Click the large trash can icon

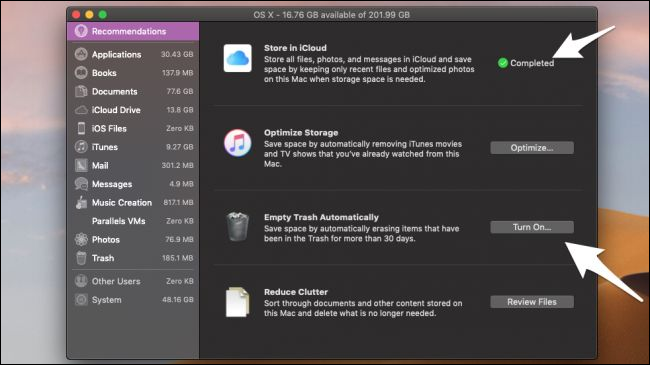238,226
